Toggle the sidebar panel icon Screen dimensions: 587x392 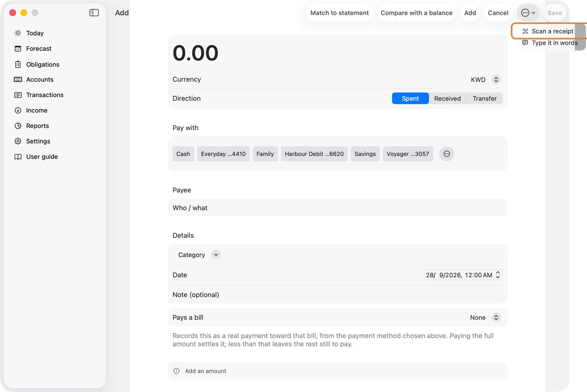(x=94, y=13)
